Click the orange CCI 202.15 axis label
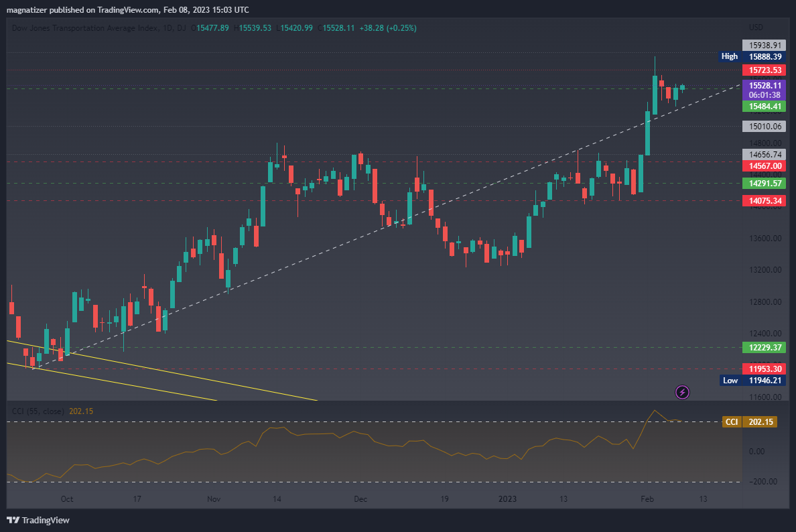796x532 pixels. tap(750, 422)
